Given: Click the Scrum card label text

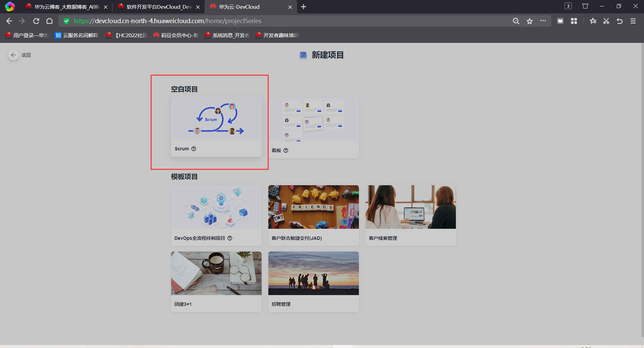Looking at the screenshot, I should pos(182,149).
